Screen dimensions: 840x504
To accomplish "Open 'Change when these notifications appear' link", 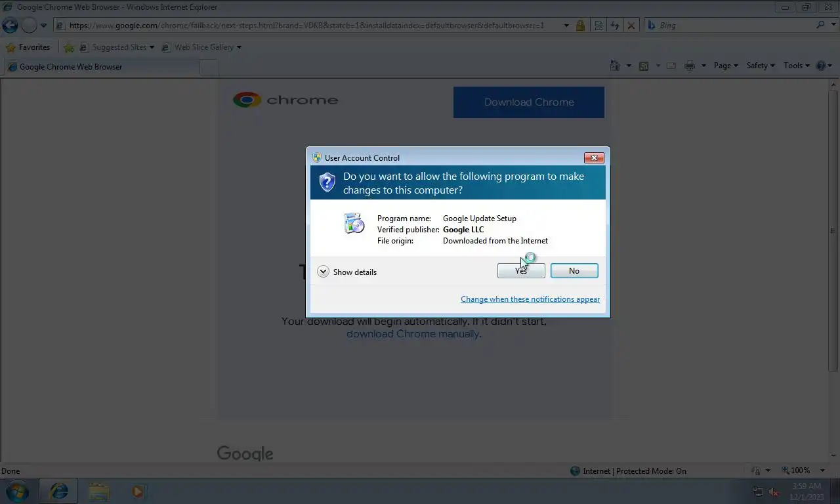I will [x=530, y=299].
